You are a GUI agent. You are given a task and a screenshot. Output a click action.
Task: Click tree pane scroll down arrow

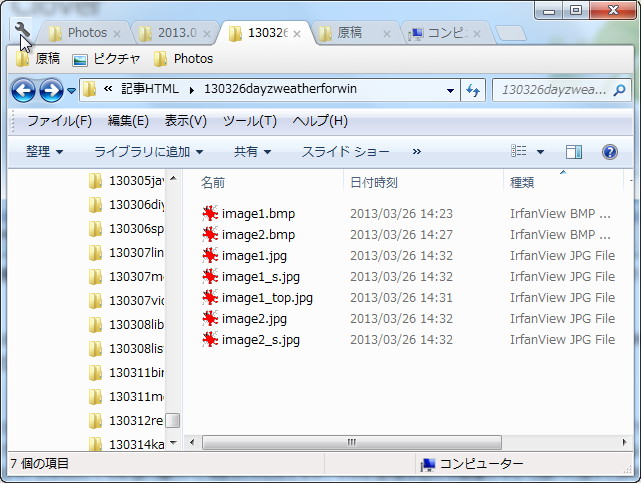(x=173, y=443)
